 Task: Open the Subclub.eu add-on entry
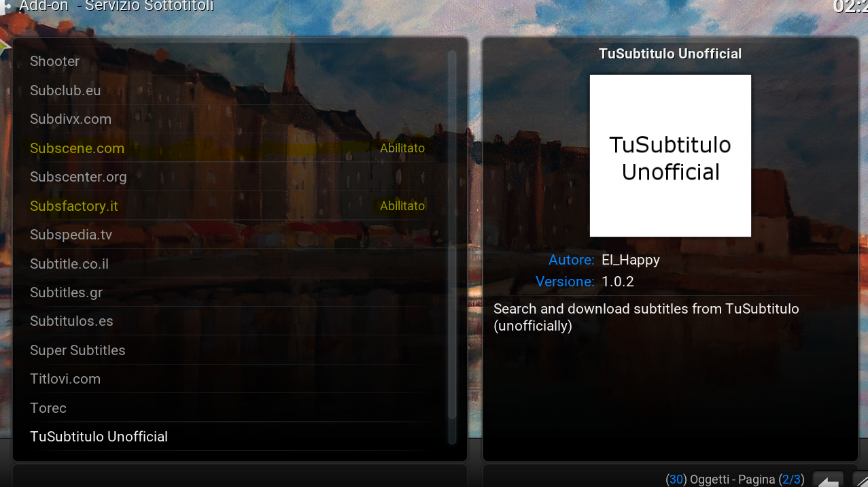(231, 90)
